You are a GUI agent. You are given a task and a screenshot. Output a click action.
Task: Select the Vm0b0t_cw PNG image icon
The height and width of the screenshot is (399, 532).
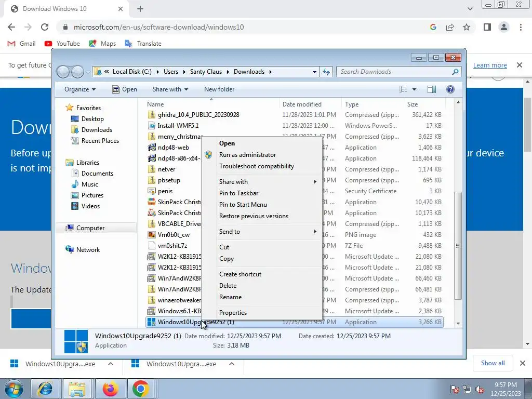point(152,235)
